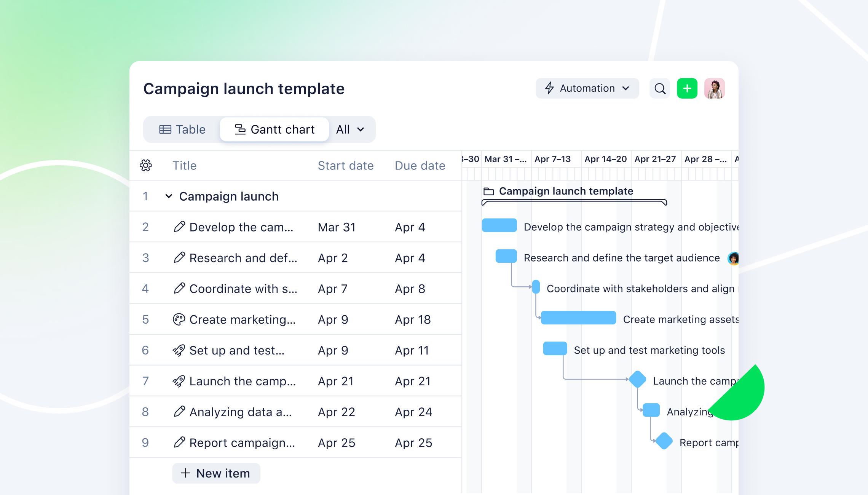Image resolution: width=868 pixels, height=495 pixels.
Task: Select the pencil icon on Report campaign row
Action: tap(180, 442)
